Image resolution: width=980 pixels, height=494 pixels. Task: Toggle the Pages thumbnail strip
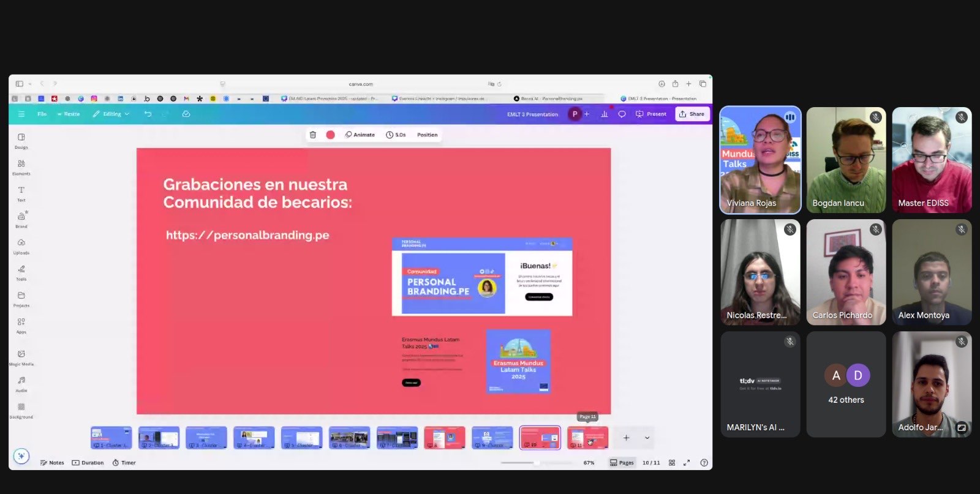click(622, 463)
